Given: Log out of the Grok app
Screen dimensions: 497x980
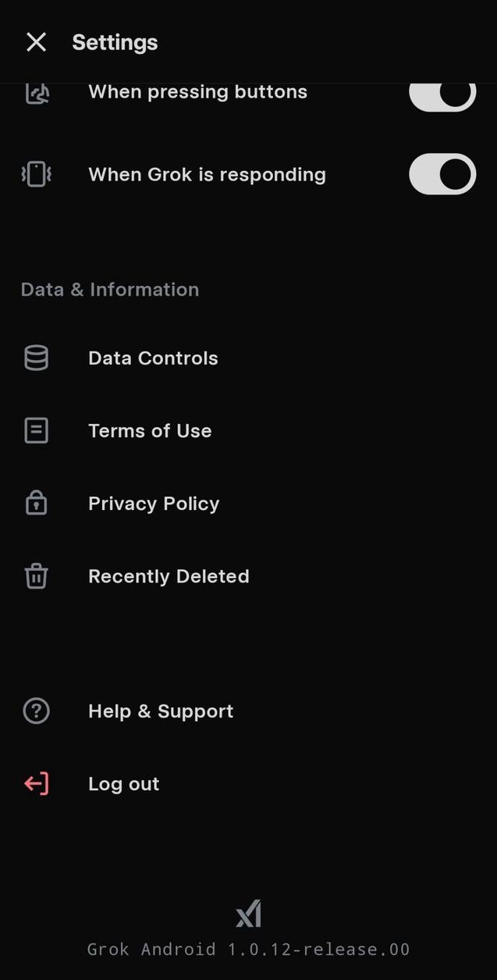Looking at the screenshot, I should coord(123,783).
